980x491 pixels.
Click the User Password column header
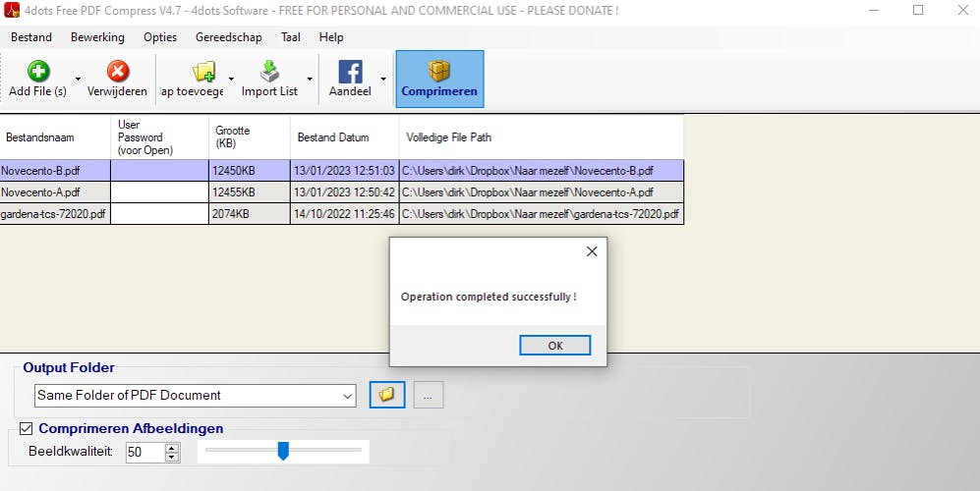tap(160, 136)
